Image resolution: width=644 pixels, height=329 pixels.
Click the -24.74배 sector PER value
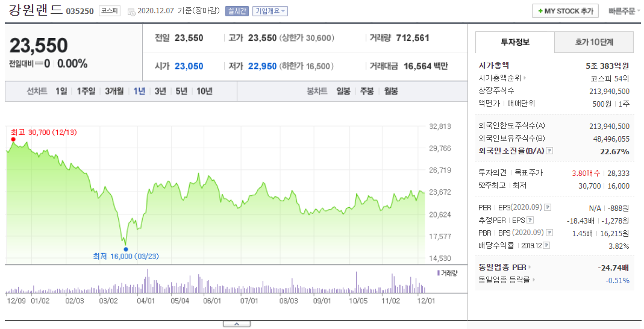point(614,268)
